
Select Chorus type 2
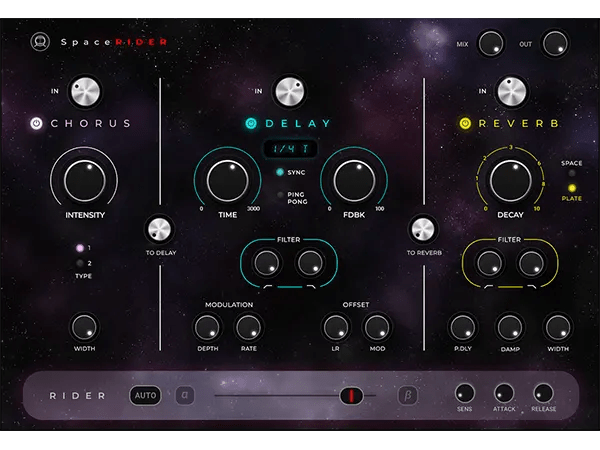(x=80, y=263)
